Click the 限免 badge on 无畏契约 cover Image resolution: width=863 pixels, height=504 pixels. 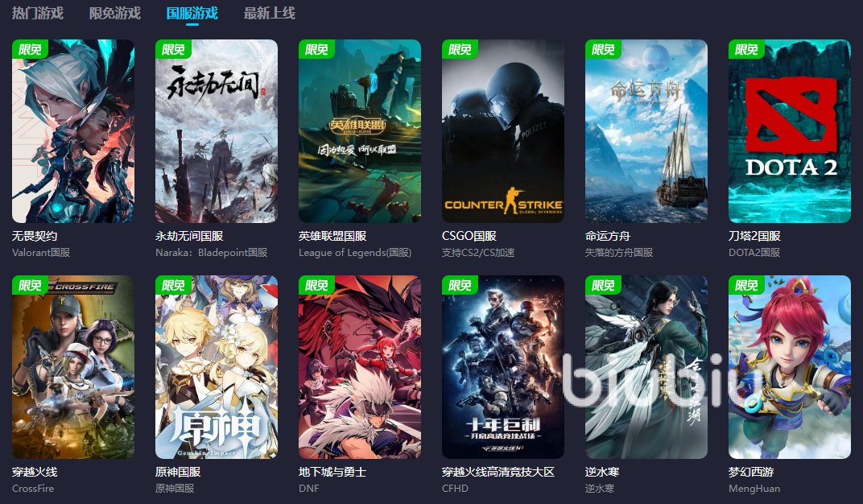tap(30, 50)
